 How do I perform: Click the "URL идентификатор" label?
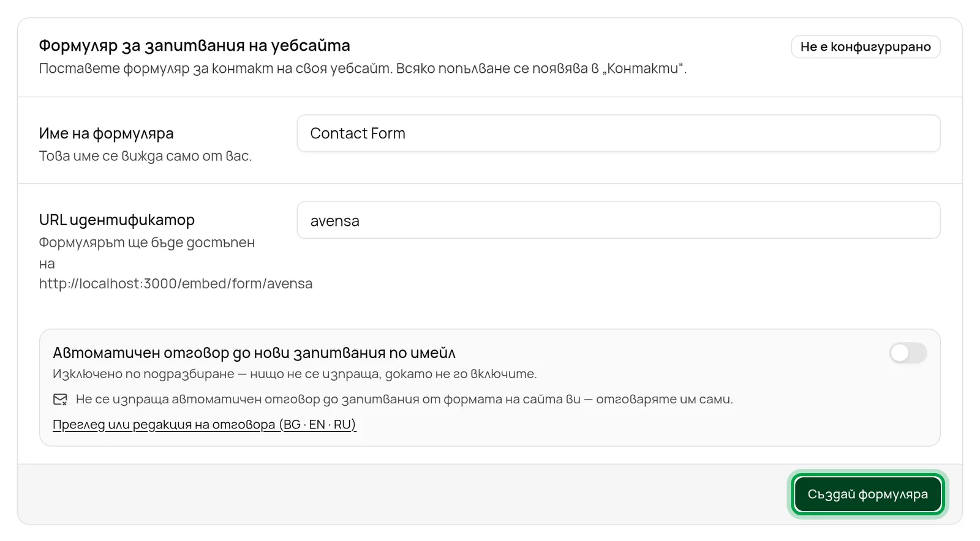click(116, 220)
